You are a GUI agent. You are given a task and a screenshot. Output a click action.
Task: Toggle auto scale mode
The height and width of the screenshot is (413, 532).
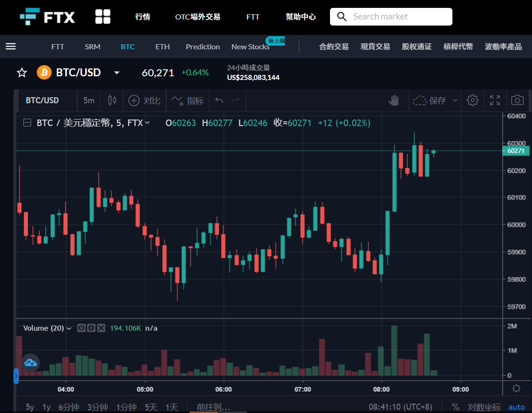tap(516, 407)
